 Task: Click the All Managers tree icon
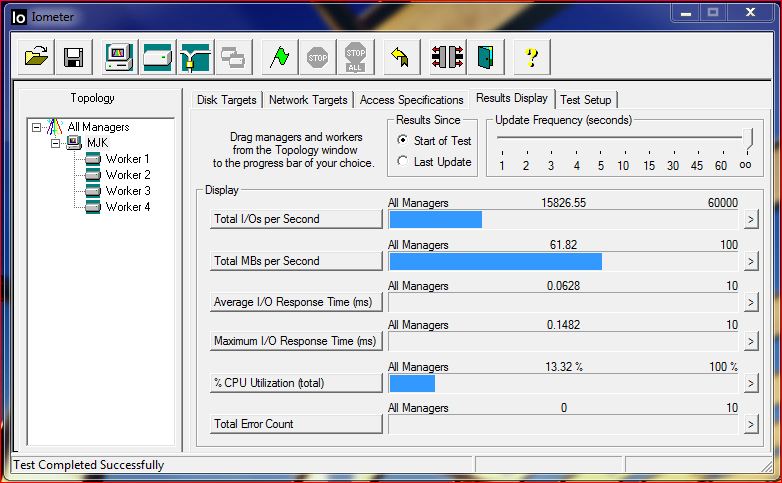click(x=54, y=127)
